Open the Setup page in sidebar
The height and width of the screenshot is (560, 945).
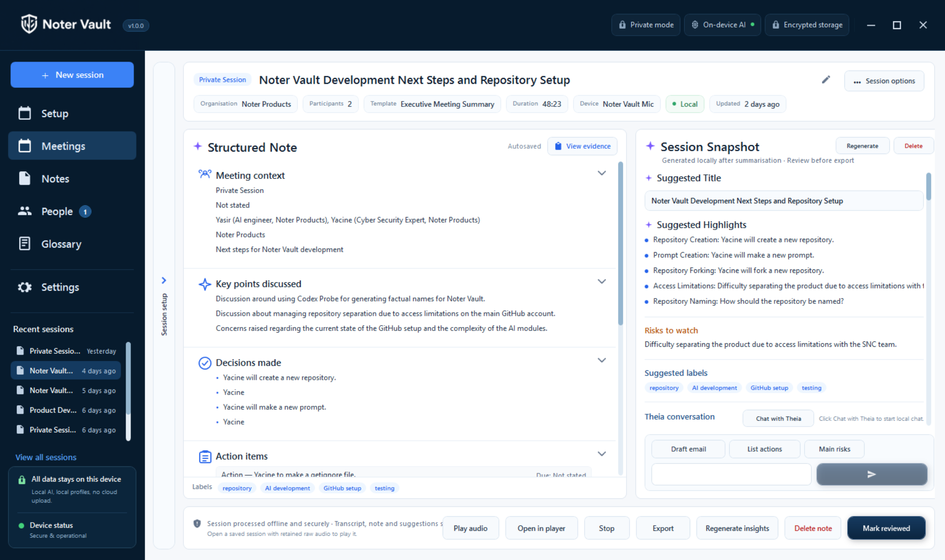click(72, 113)
